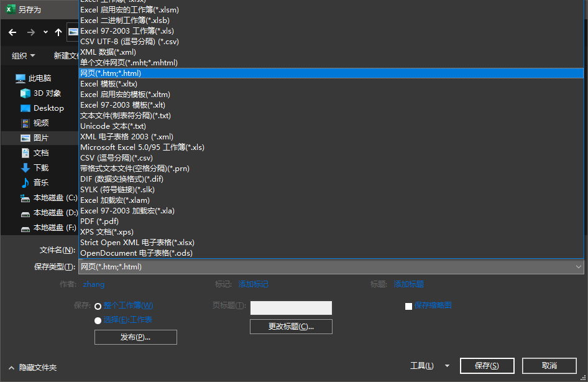Click the 更改标题(C)... button

[291, 327]
